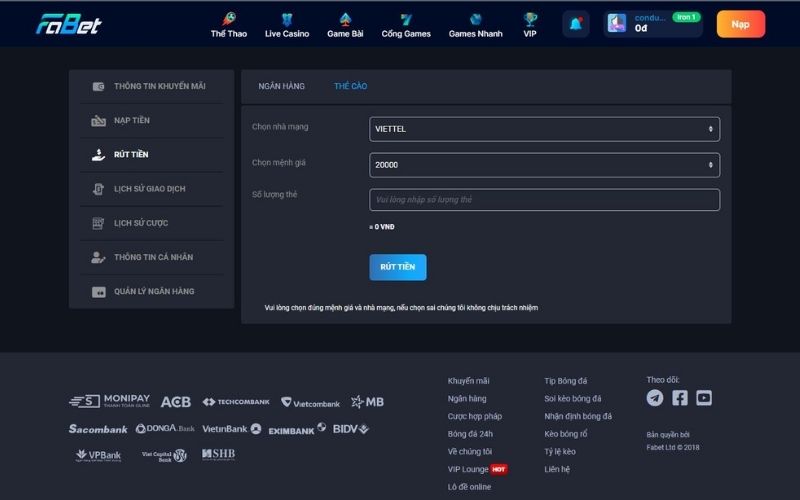The image size is (800, 500).
Task: Open the VIP Lounge footer link
Action: point(468,469)
